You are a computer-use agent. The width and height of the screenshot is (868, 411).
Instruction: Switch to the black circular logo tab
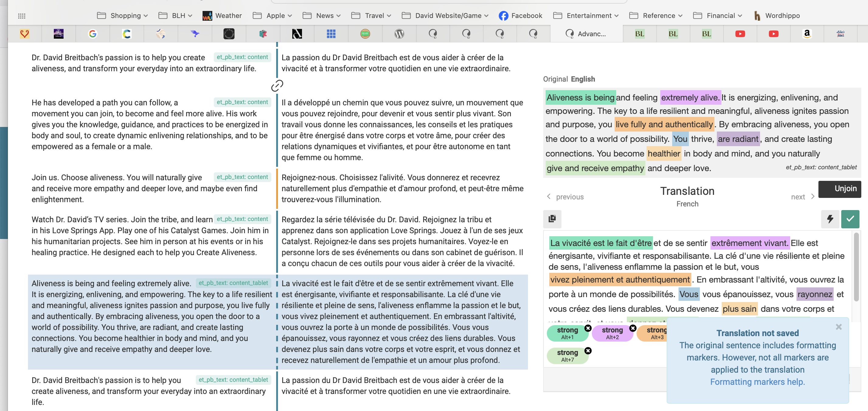click(229, 34)
